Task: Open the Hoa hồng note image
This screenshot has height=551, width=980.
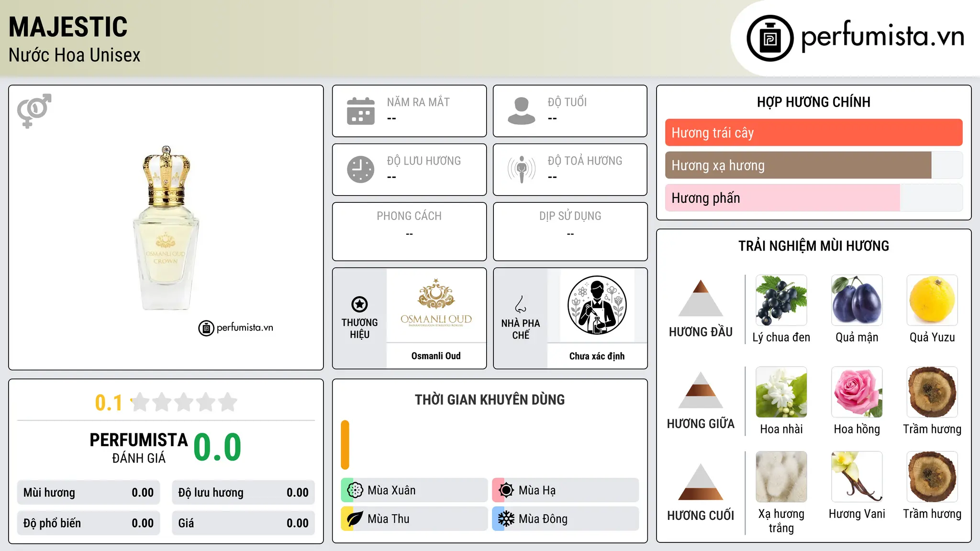Action: coord(857,392)
